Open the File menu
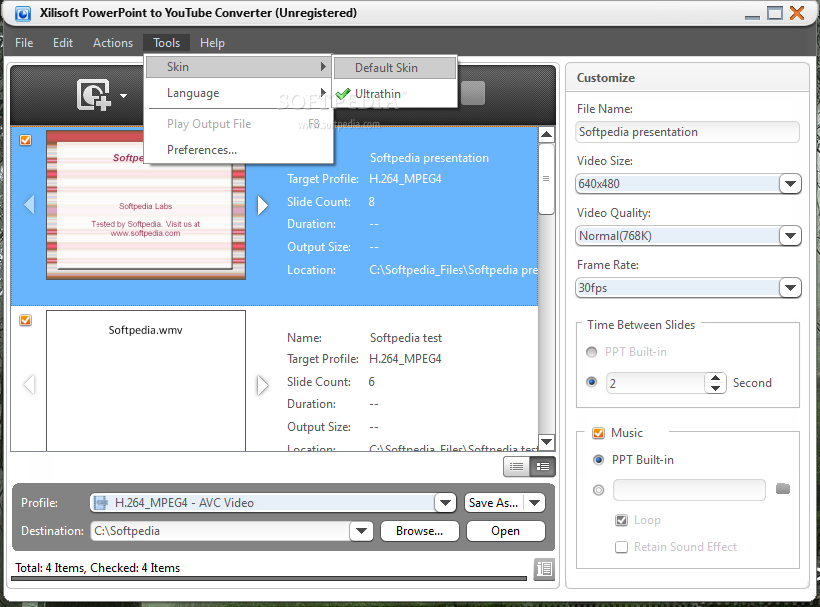820x607 pixels. pyautogui.click(x=24, y=43)
